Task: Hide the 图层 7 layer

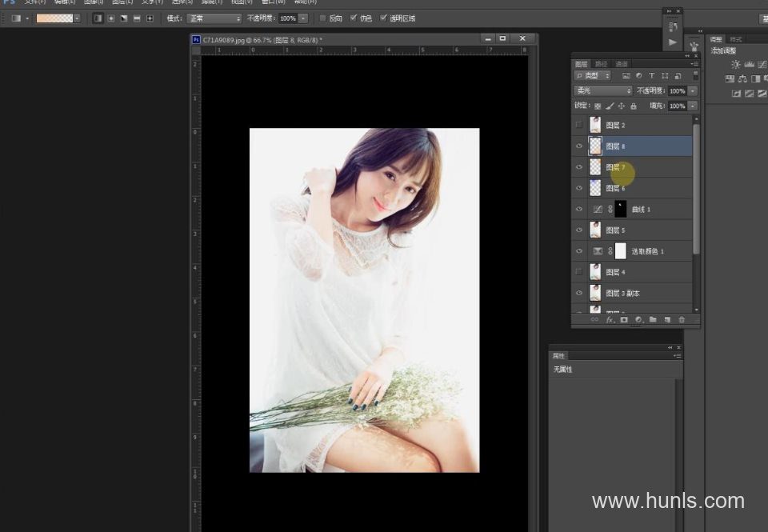Action: click(x=579, y=167)
